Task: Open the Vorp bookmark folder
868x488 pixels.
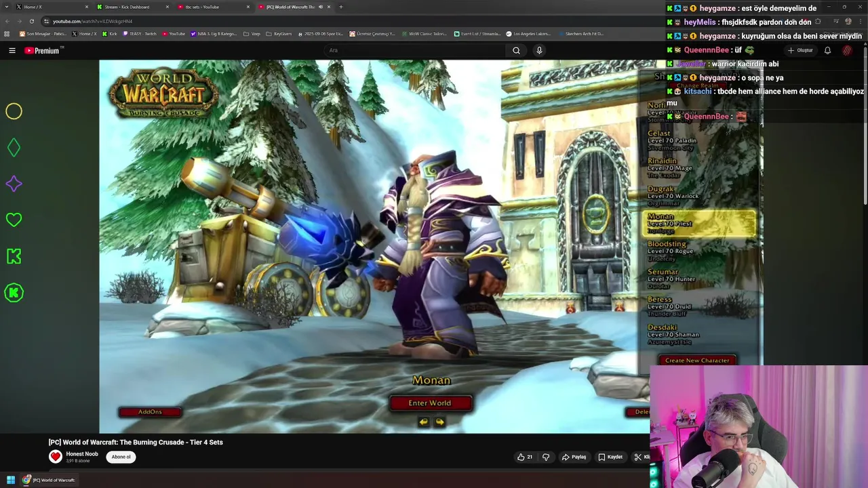Action: pyautogui.click(x=252, y=33)
